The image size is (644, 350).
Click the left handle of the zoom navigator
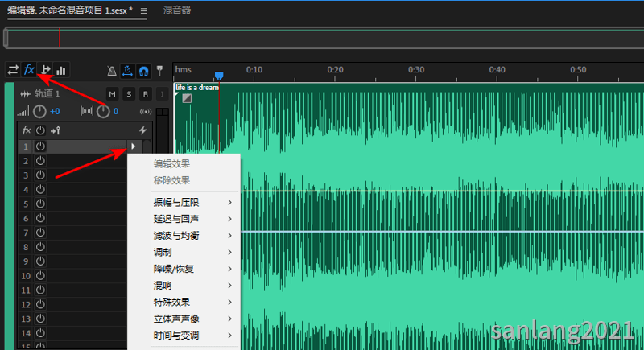tap(6, 38)
